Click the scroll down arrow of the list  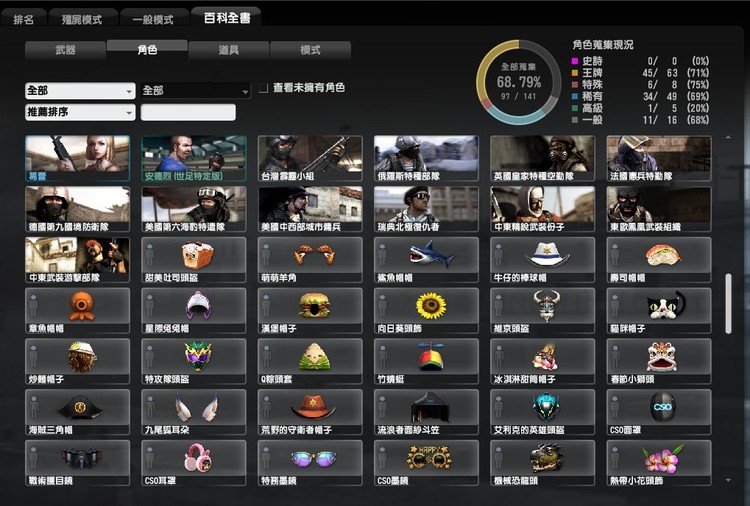(x=728, y=480)
